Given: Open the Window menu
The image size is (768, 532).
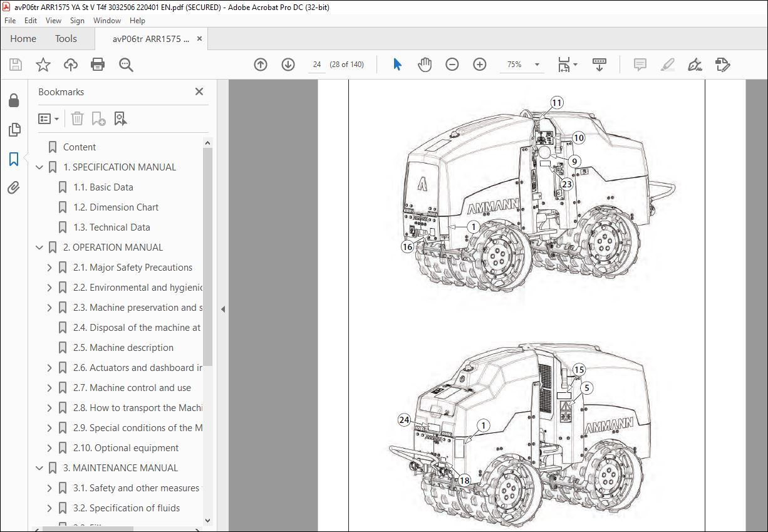Looking at the screenshot, I should 107,21.
